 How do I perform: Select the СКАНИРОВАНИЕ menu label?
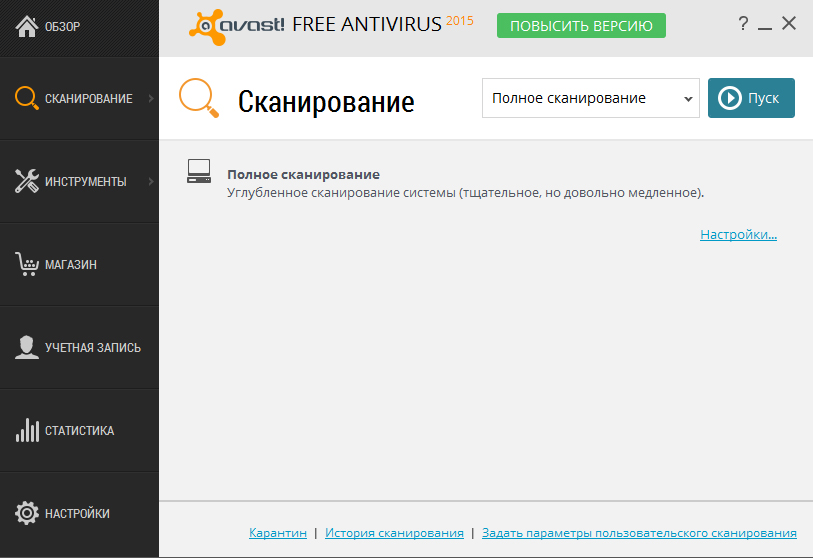89,99
